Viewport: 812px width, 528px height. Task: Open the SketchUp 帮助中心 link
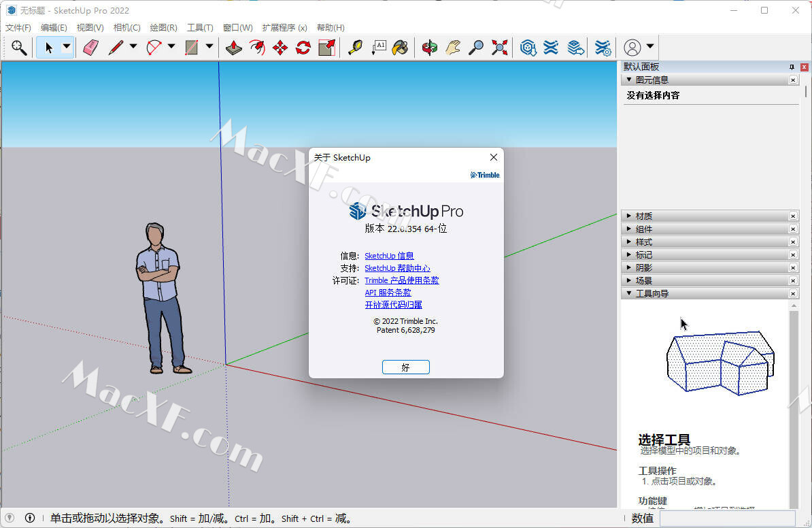[397, 268]
